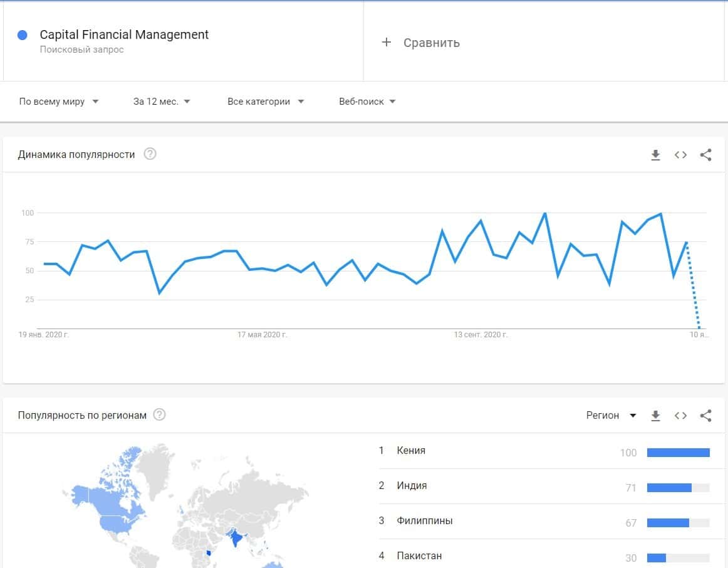Select the Capital Financial Management search term
This screenshot has height=568, width=728.
point(124,35)
